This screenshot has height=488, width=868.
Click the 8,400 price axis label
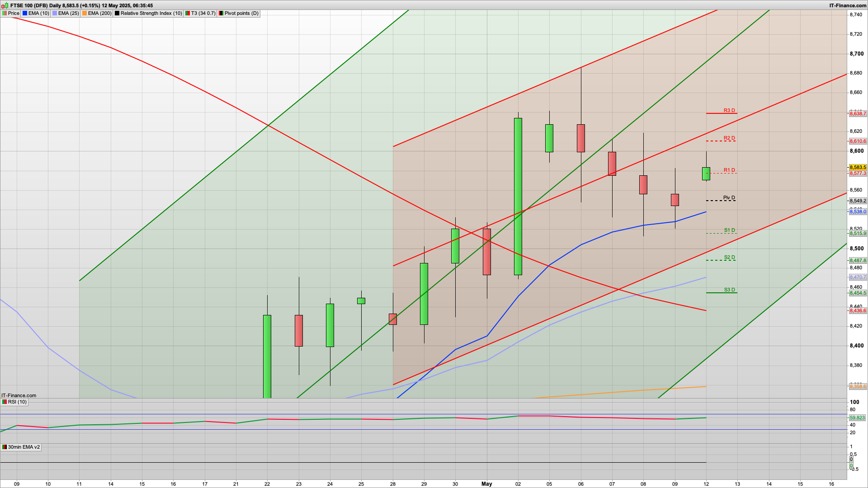(x=856, y=345)
